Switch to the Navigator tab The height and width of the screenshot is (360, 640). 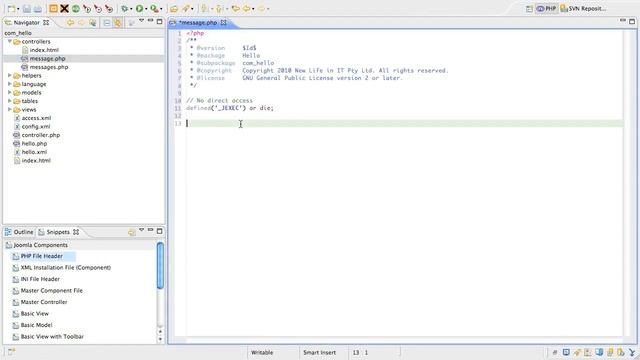coord(27,22)
